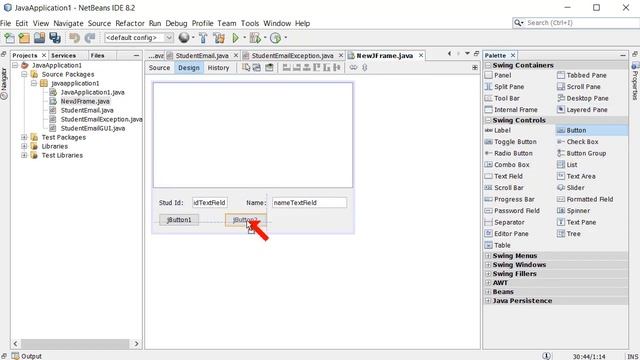Open the Run Project dropdown arrow
Viewport: 640px width, 360px height.
point(244,38)
